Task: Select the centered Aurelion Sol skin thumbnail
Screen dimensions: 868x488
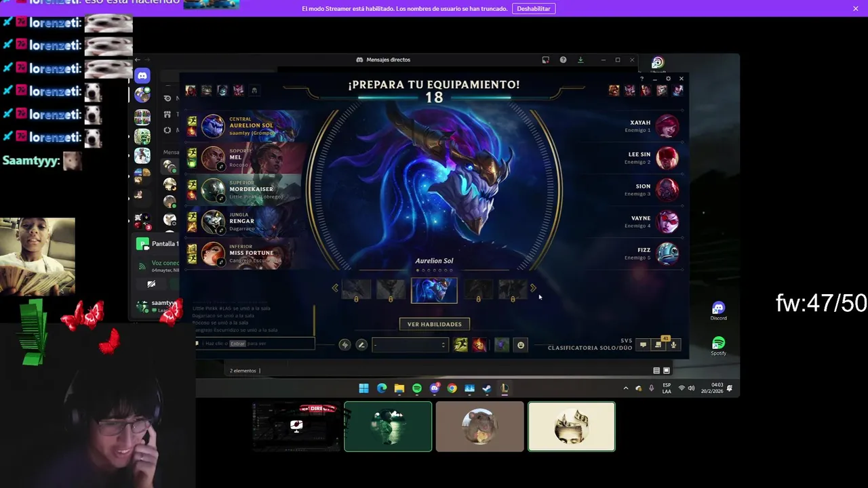Action: coord(434,290)
